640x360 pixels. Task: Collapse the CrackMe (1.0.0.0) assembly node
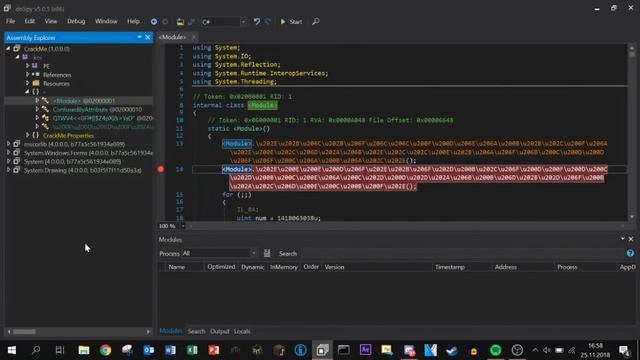[8, 49]
